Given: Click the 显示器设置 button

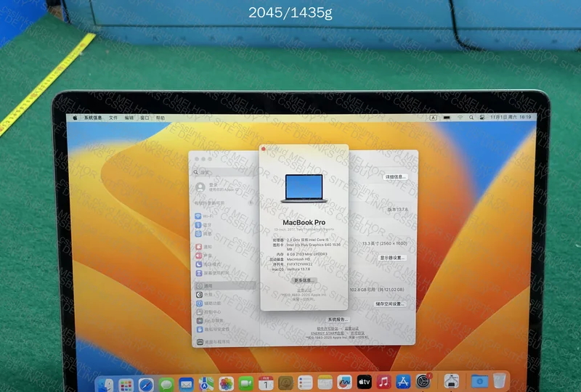Looking at the screenshot, I should (392, 258).
